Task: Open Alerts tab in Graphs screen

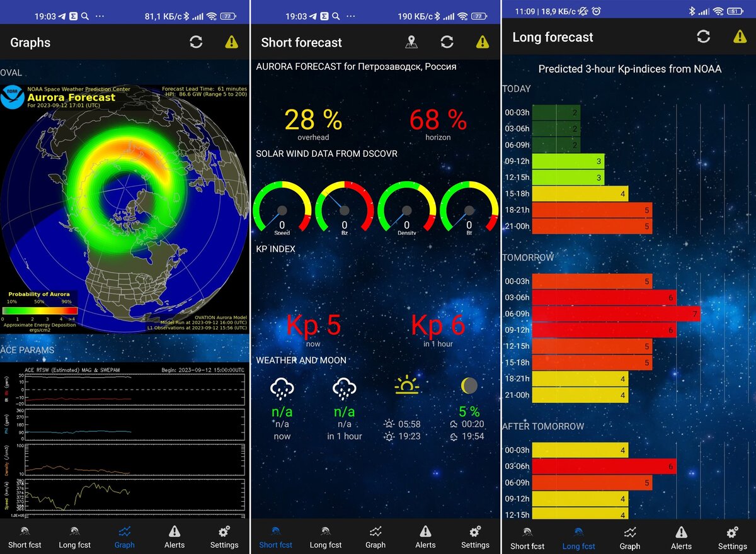Action: point(175,537)
